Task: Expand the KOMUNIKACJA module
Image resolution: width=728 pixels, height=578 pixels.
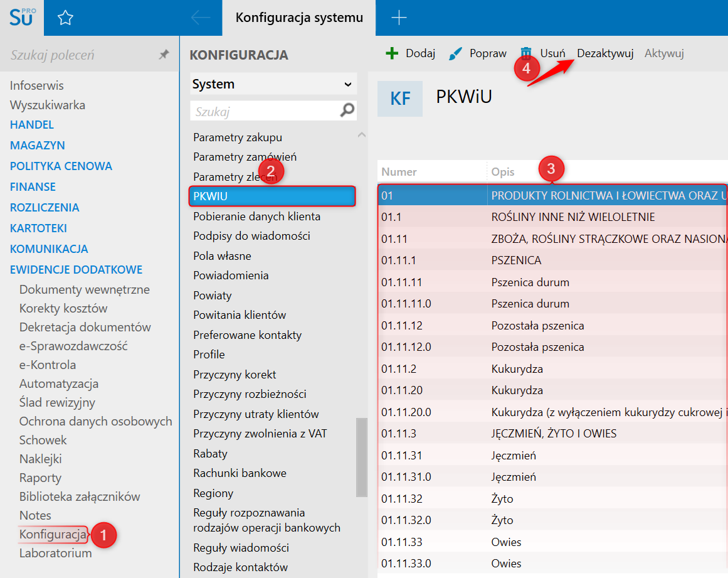Action: (x=49, y=249)
